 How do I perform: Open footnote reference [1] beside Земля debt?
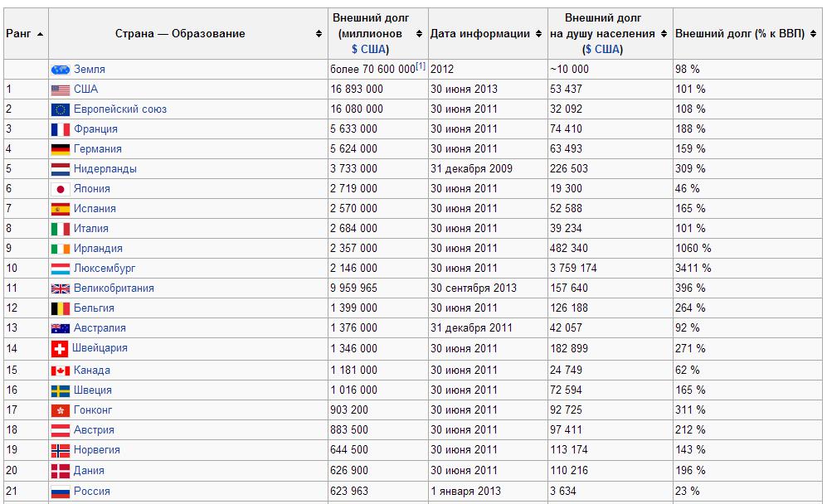point(421,67)
